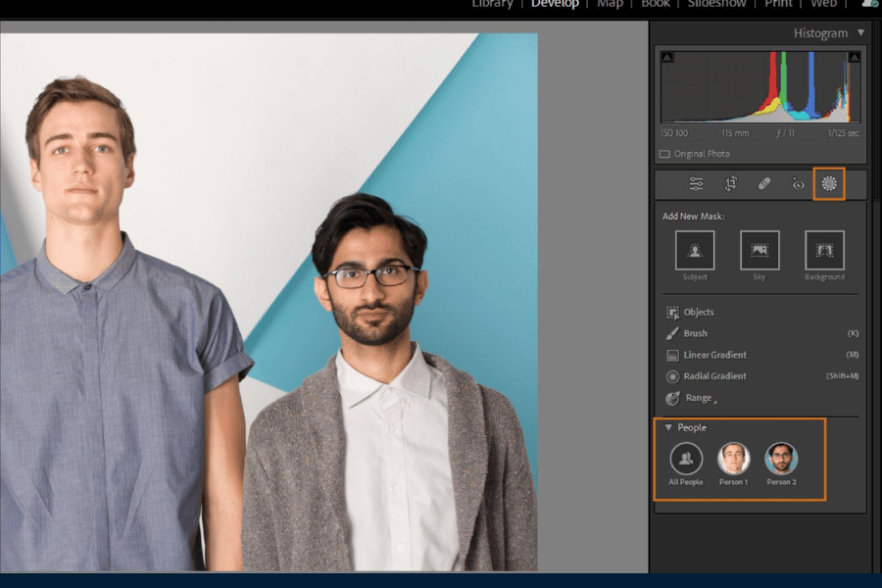This screenshot has height=588, width=882.
Task: Select the Red Eye Correction tool
Action: (798, 184)
